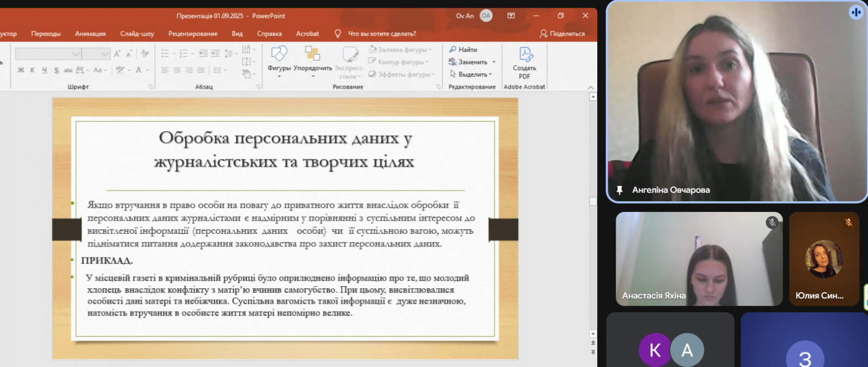Toggle underline (Ч) formatting
Viewport: 868px width, 367px height.
44,70
